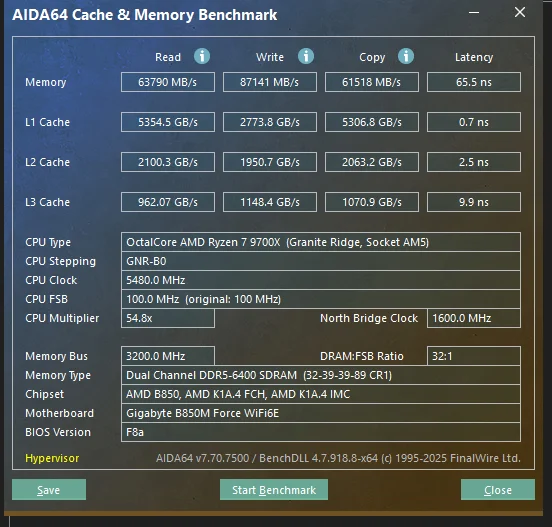Click the Copy column info icon
552x527 pixels.
click(406, 56)
